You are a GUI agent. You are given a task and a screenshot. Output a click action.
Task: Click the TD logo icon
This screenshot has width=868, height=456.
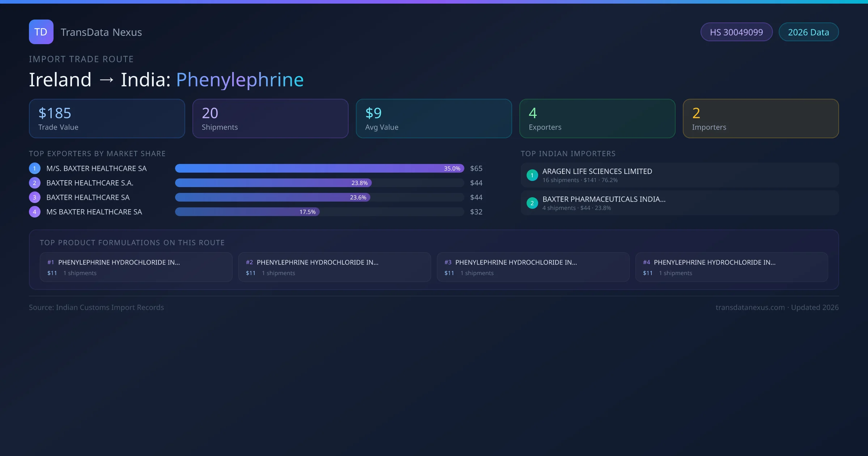[41, 32]
